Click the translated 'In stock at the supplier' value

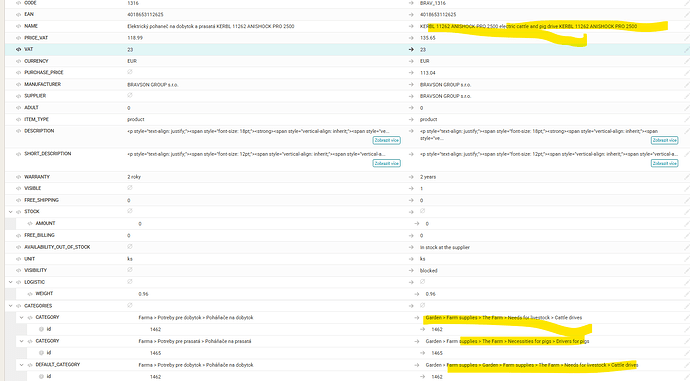point(445,247)
